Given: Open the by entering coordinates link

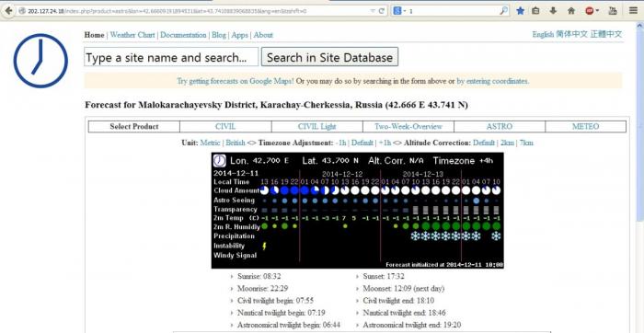Looking at the screenshot, I should tap(493, 81).
